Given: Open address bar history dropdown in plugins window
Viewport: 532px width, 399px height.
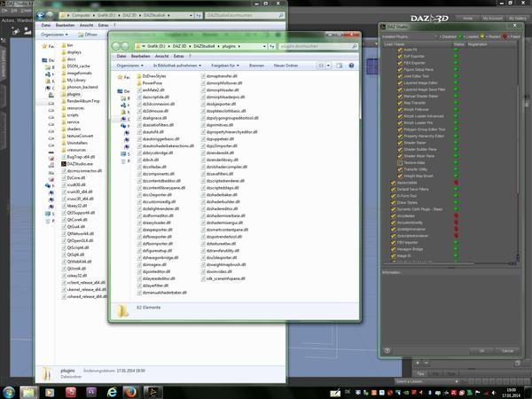Looking at the screenshot, I should click(x=264, y=46).
